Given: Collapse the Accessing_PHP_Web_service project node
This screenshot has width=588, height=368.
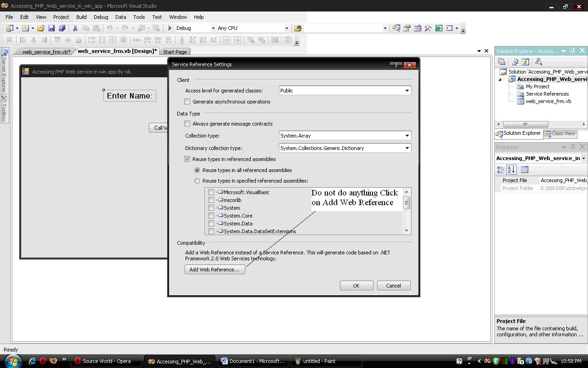Looking at the screenshot, I should [x=500, y=79].
